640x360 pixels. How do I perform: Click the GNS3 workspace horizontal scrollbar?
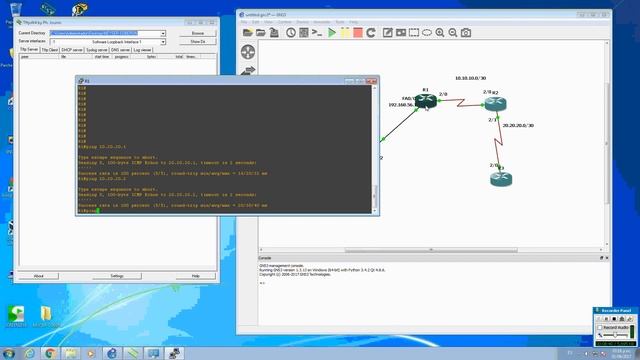[x=431, y=250]
